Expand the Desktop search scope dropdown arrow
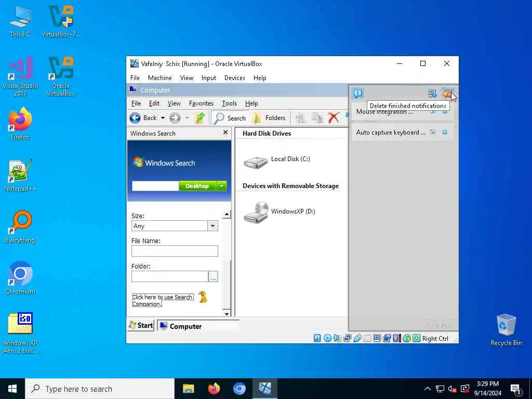 tap(221, 186)
